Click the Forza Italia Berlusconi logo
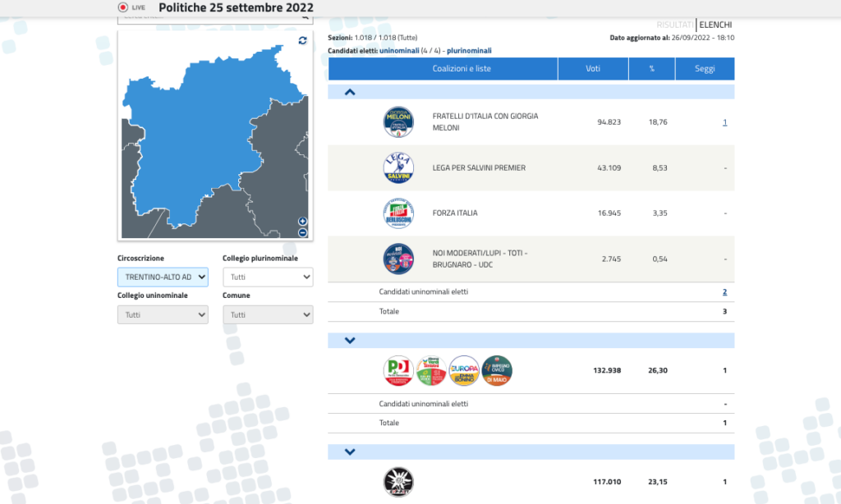 (398, 213)
